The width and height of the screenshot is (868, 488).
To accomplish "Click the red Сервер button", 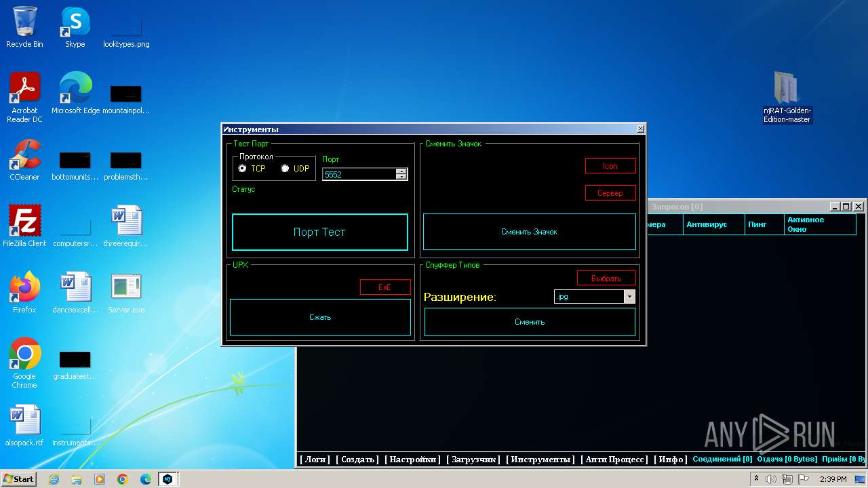I will 610,192.
